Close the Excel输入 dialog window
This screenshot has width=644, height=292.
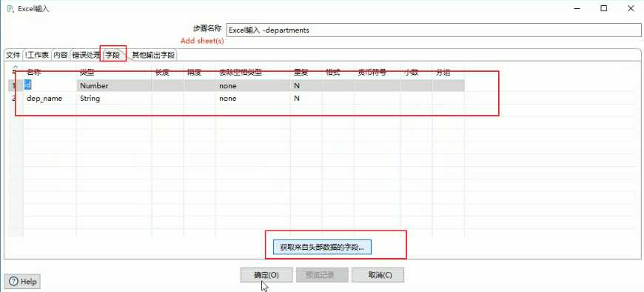[631, 8]
